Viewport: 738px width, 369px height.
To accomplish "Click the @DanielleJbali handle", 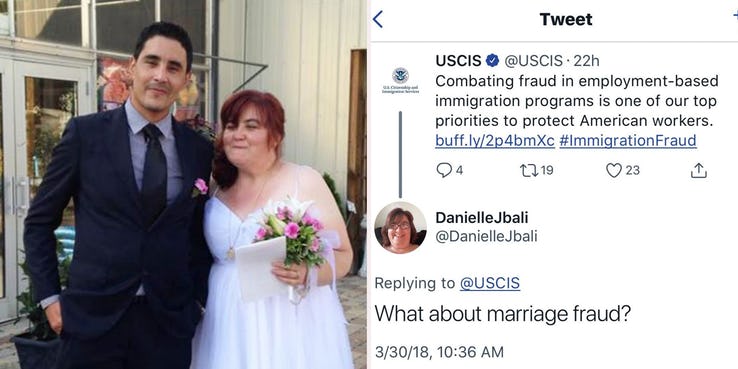I will click(486, 236).
